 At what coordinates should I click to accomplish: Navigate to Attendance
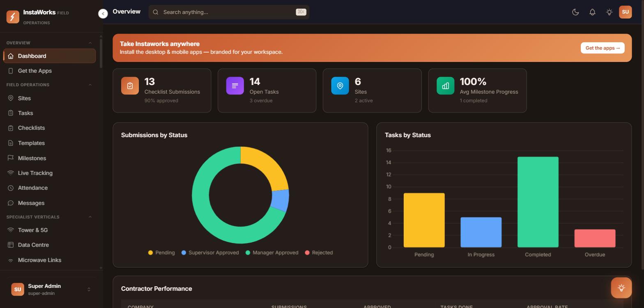tap(50, 188)
